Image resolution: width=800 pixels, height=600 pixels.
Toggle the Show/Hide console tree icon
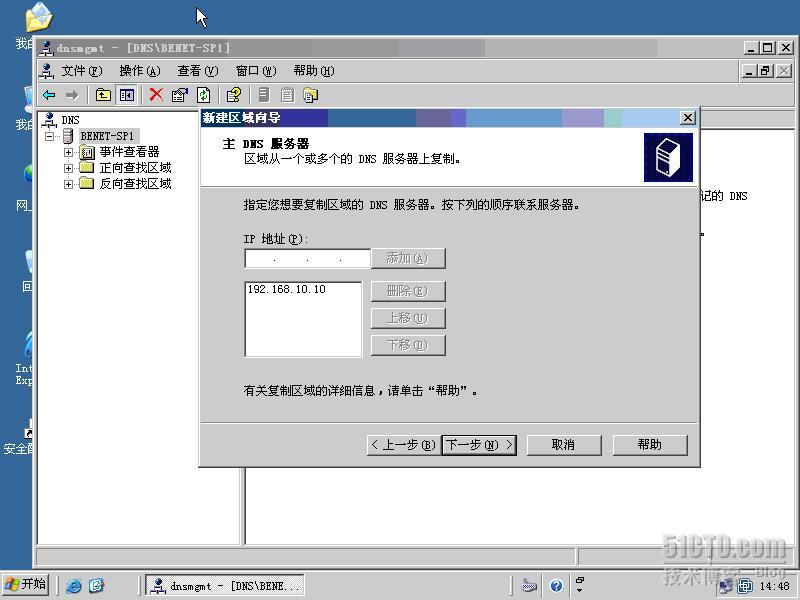pyautogui.click(x=127, y=95)
